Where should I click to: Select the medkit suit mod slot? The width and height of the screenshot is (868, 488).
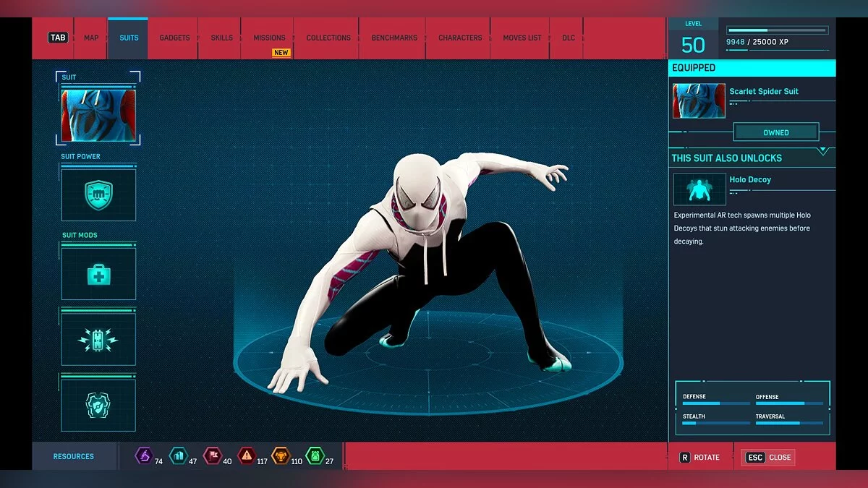pyautogui.click(x=98, y=274)
